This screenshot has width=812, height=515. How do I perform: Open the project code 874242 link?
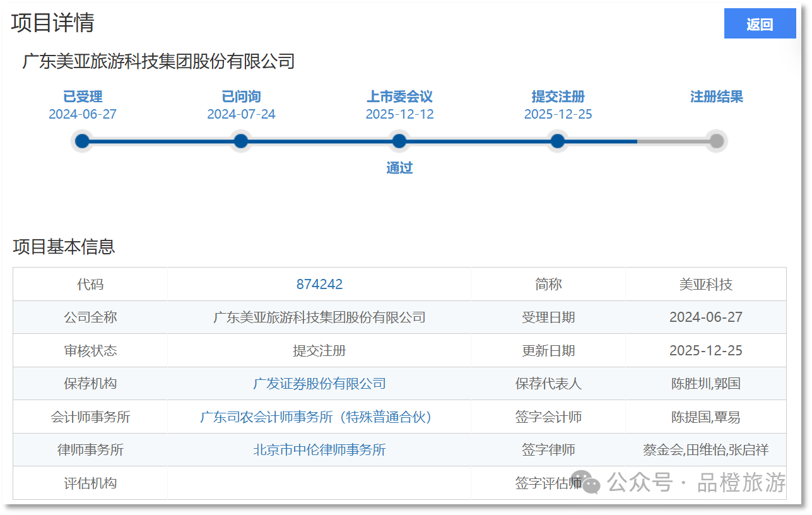click(319, 285)
